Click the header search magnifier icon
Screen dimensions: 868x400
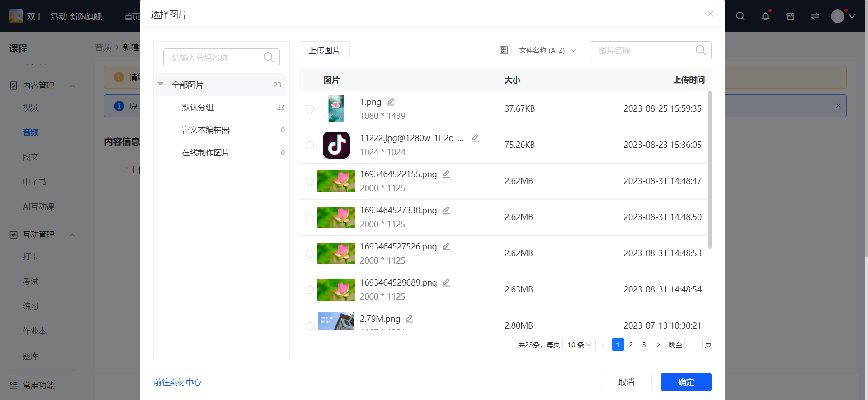pyautogui.click(x=740, y=16)
